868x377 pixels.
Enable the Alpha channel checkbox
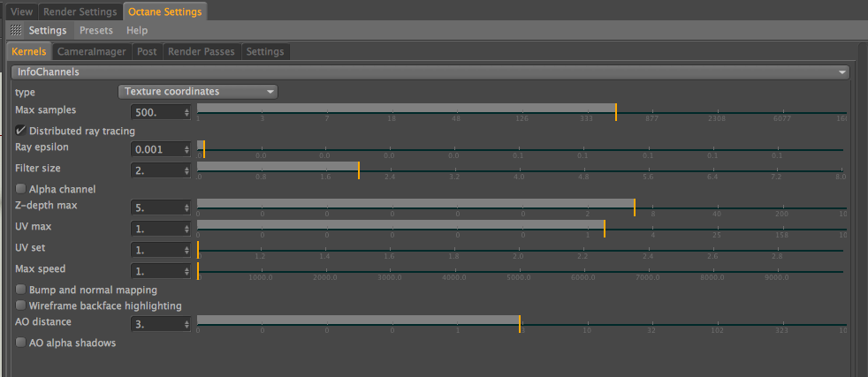[20, 189]
